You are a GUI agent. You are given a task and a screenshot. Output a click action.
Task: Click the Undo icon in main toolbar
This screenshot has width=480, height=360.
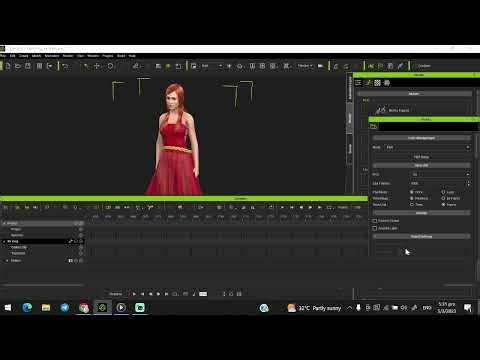coord(65,66)
